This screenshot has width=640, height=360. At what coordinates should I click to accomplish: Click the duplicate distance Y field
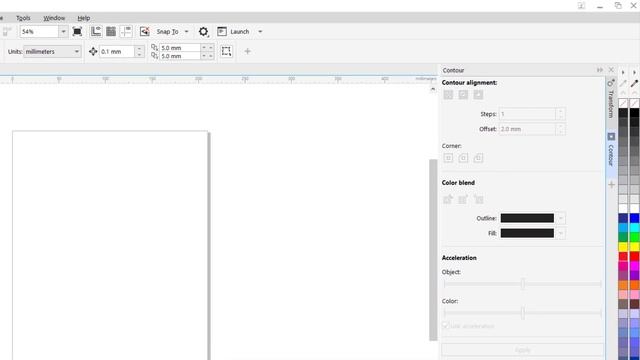180,56
